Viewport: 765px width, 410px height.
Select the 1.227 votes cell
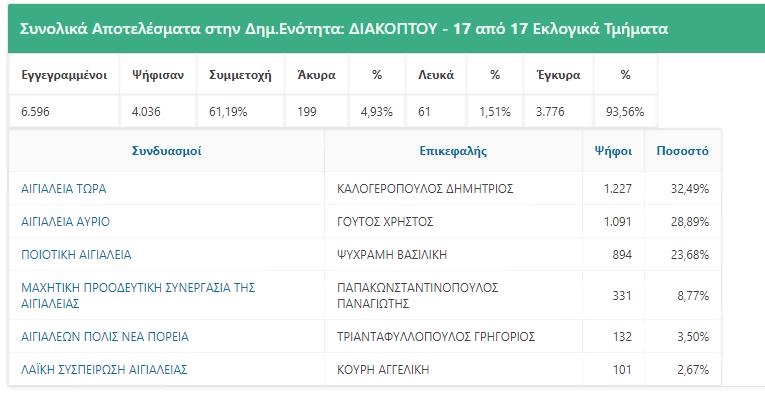(613, 188)
